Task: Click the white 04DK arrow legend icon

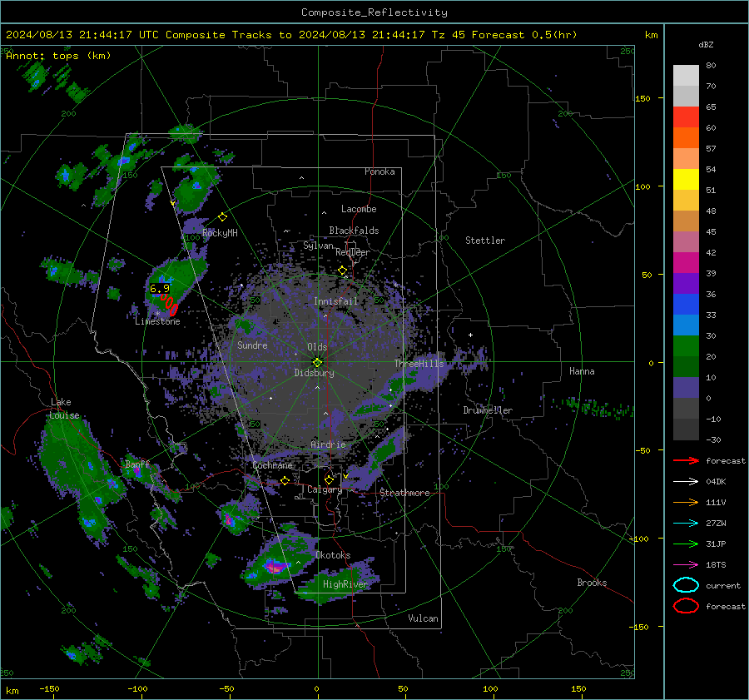Action: [686, 481]
